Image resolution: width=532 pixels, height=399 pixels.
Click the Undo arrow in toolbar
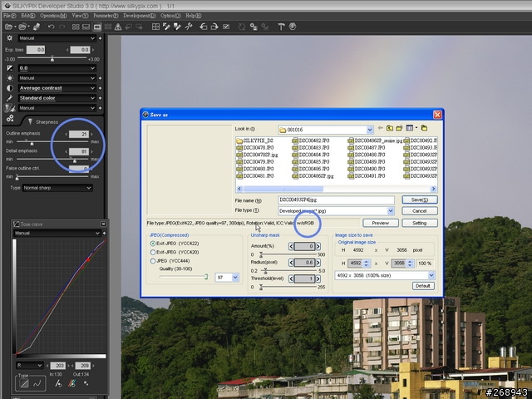click(x=51, y=27)
